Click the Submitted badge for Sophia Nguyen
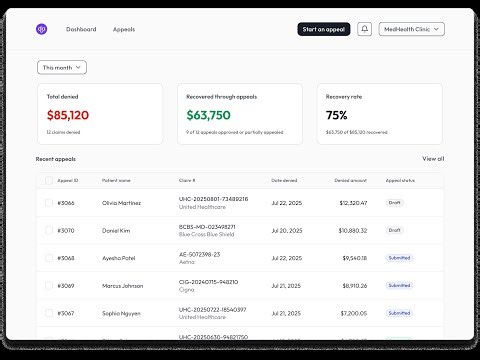The height and width of the screenshot is (360, 480). click(x=399, y=313)
